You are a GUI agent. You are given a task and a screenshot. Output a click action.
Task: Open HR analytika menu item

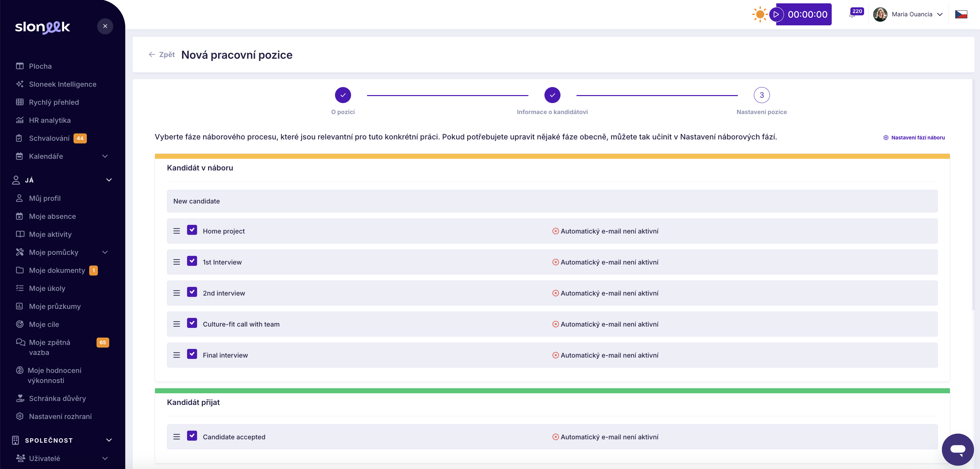(49, 120)
